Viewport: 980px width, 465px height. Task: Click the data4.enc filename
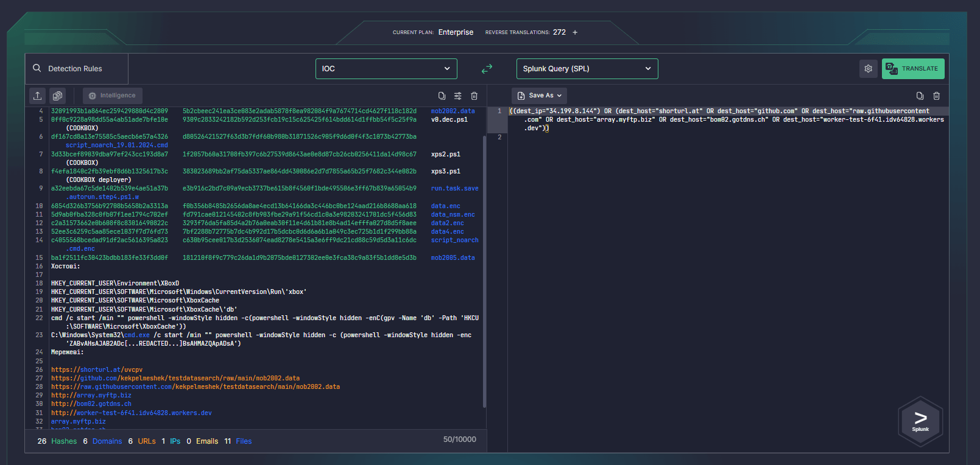pos(447,231)
